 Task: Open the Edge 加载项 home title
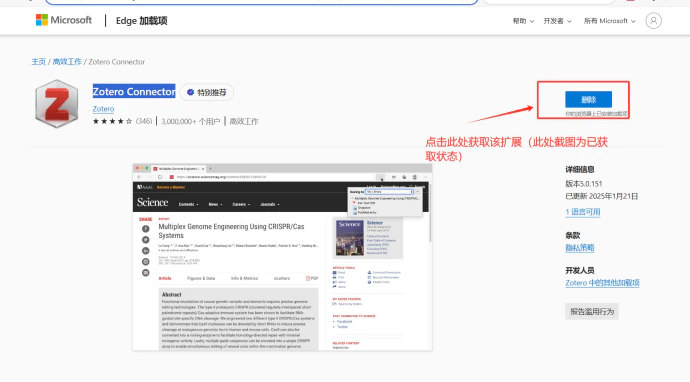click(x=141, y=21)
